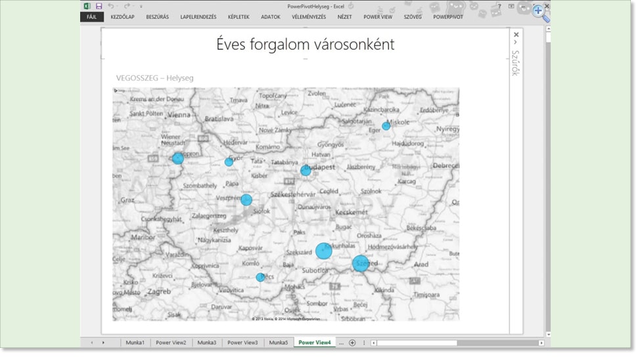Close the Szűrők filter pane
This screenshot has width=644, height=361.
click(516, 34)
